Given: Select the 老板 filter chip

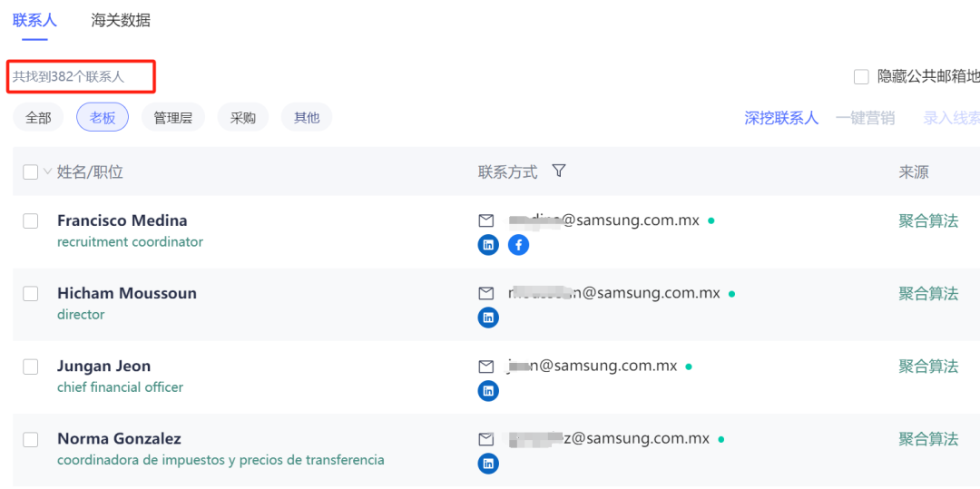Looking at the screenshot, I should 103,117.
